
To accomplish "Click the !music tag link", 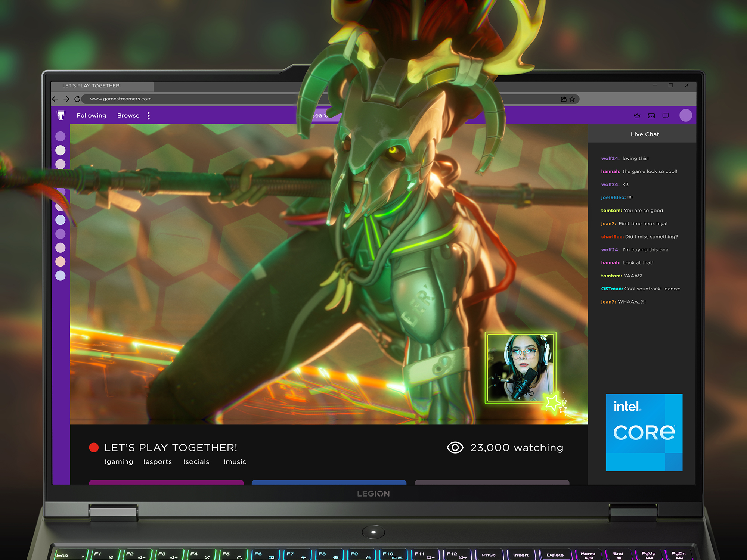I will [x=235, y=462].
